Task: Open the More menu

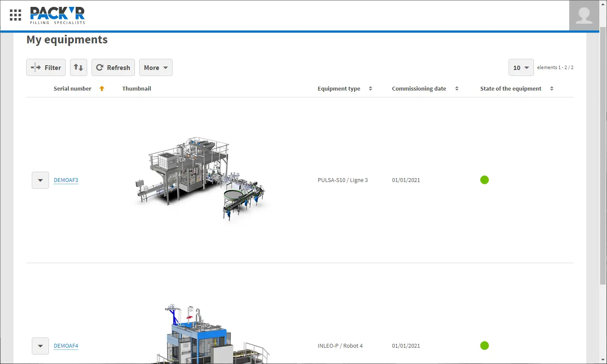Action: coord(156,67)
